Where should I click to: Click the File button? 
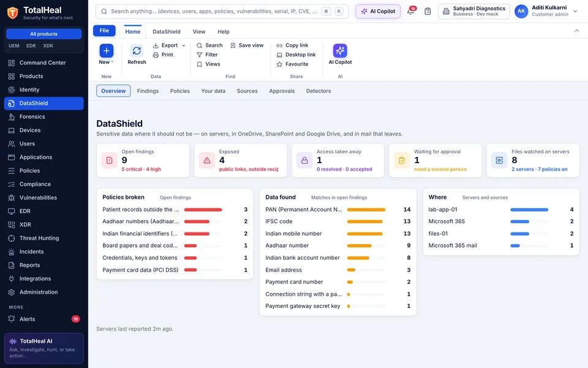pyautogui.click(x=104, y=31)
